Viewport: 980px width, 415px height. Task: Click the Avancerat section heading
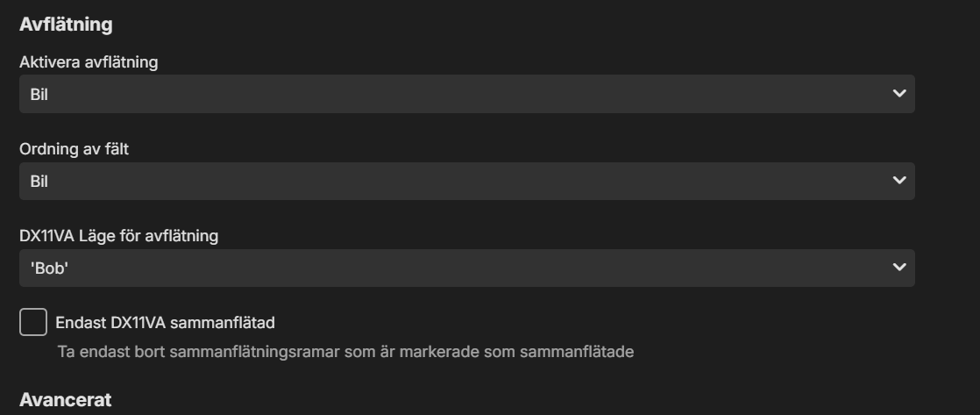[x=66, y=400]
